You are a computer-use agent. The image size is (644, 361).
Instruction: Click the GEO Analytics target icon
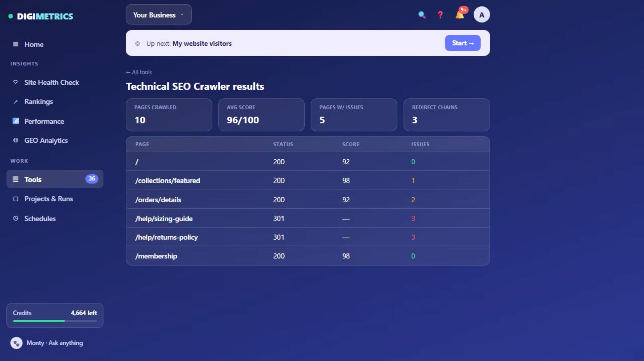coord(16,140)
